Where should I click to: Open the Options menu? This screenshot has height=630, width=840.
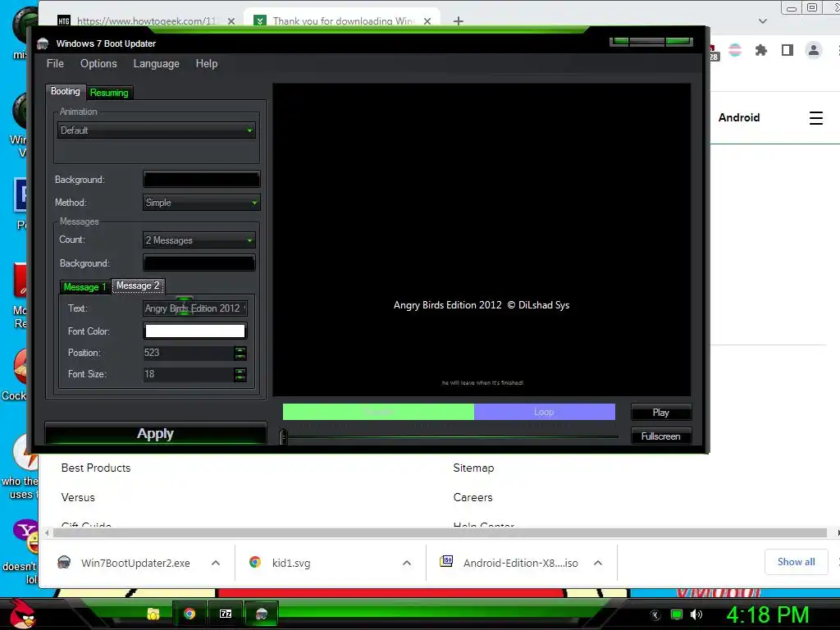(98, 64)
